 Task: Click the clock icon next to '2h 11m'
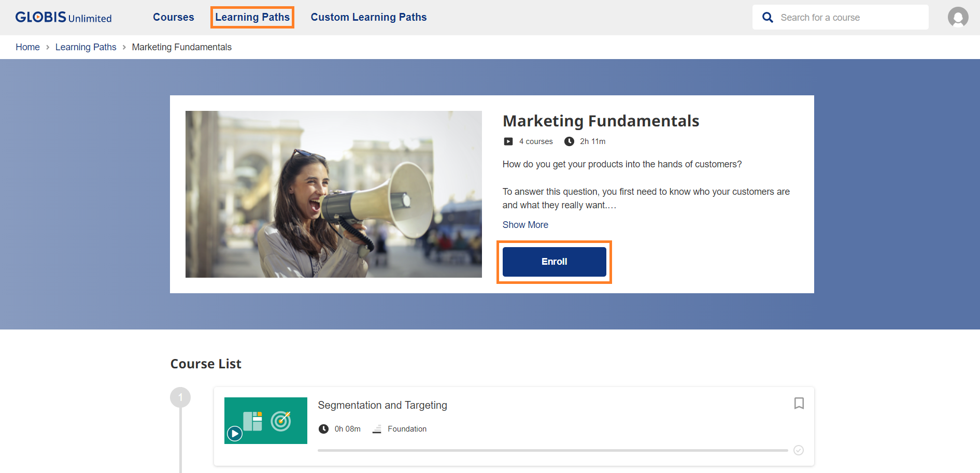click(x=570, y=141)
